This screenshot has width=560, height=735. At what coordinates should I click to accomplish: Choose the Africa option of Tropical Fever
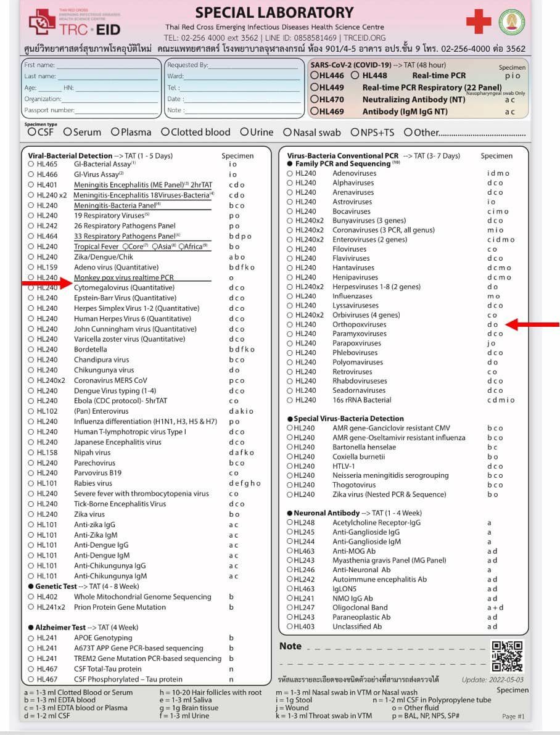pyautogui.click(x=181, y=247)
